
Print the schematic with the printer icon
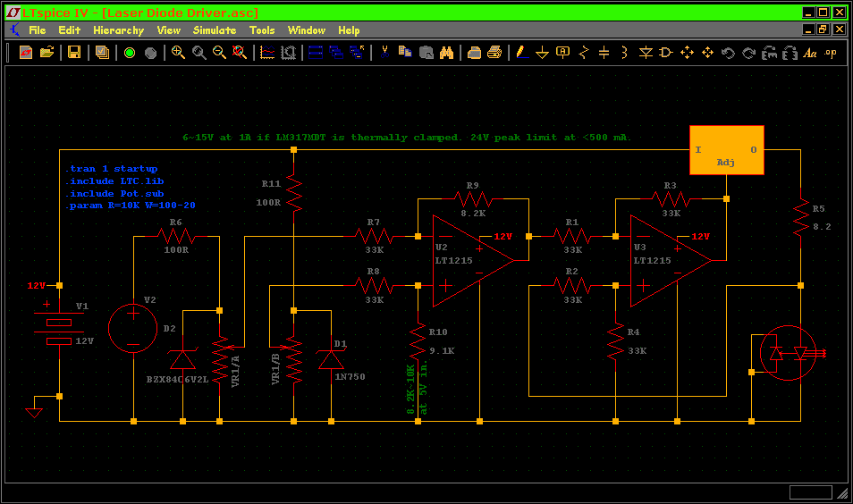tap(494, 52)
